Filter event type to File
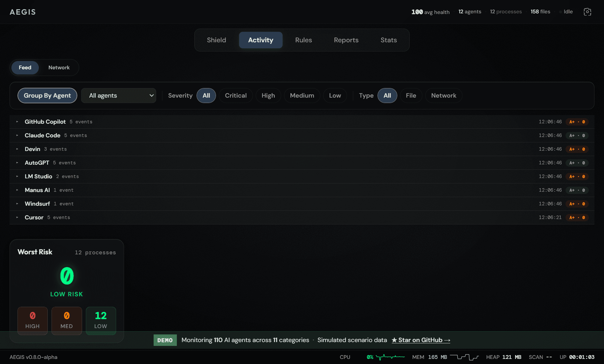The height and width of the screenshot is (364, 604). pos(411,95)
